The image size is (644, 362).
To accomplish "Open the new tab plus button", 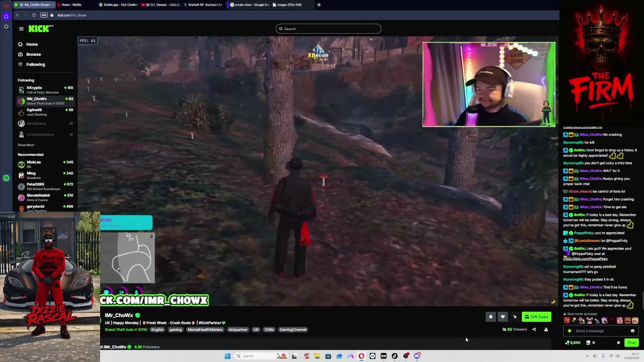I will 319,5.
